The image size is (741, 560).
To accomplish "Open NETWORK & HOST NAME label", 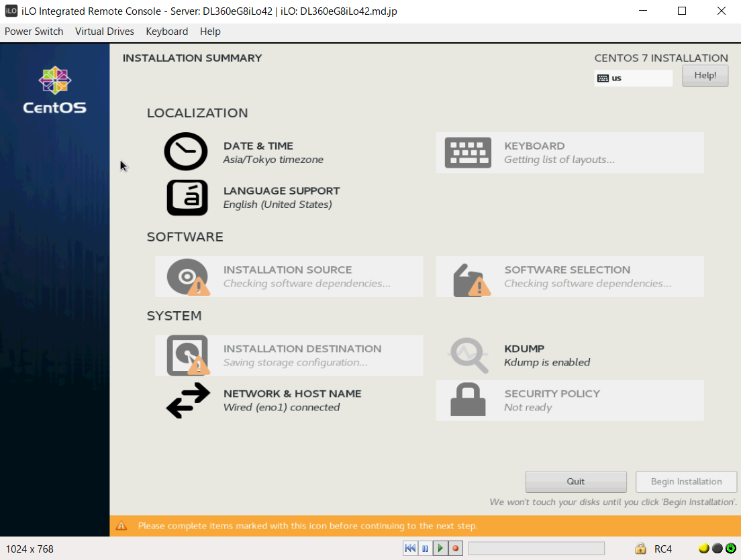I will 293,394.
